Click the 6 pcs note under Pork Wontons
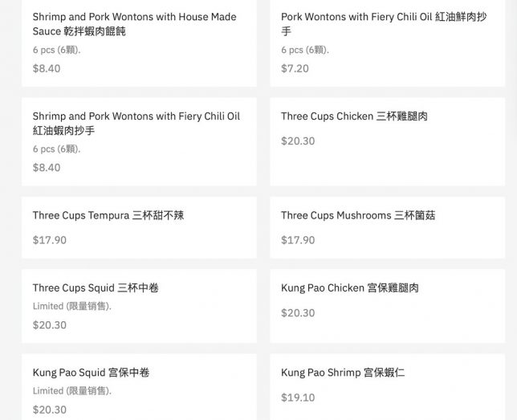The width and height of the screenshot is (517, 420). pos(305,50)
